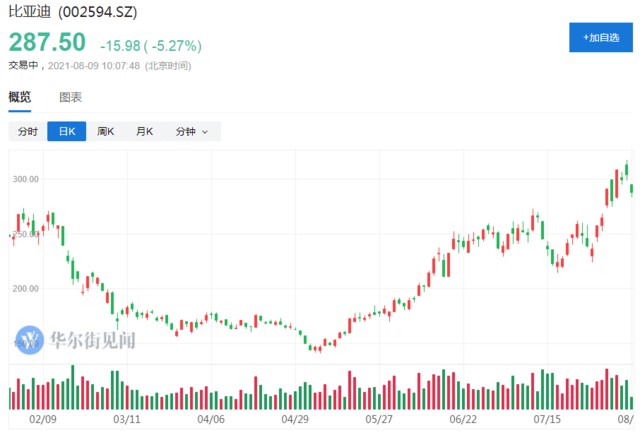Click the 华尔街见闻 watermark logo icon
The image size is (640, 435).
click(32, 341)
